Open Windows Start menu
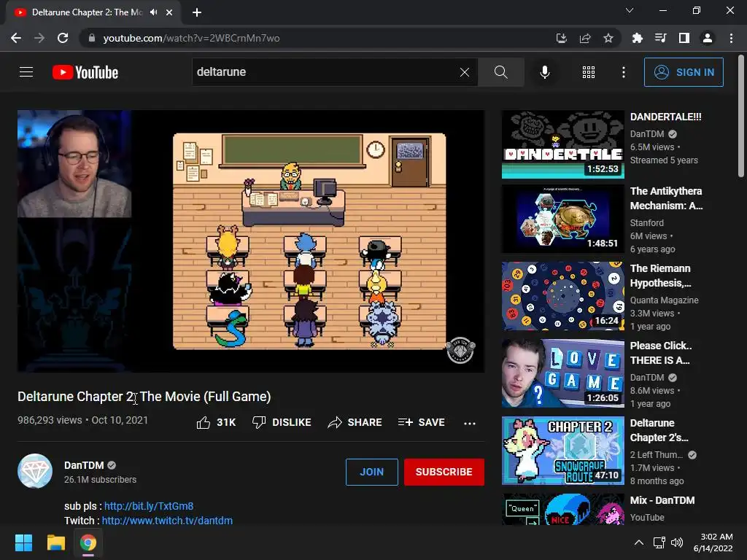Viewport: 747px width, 560px height. pos(23,542)
